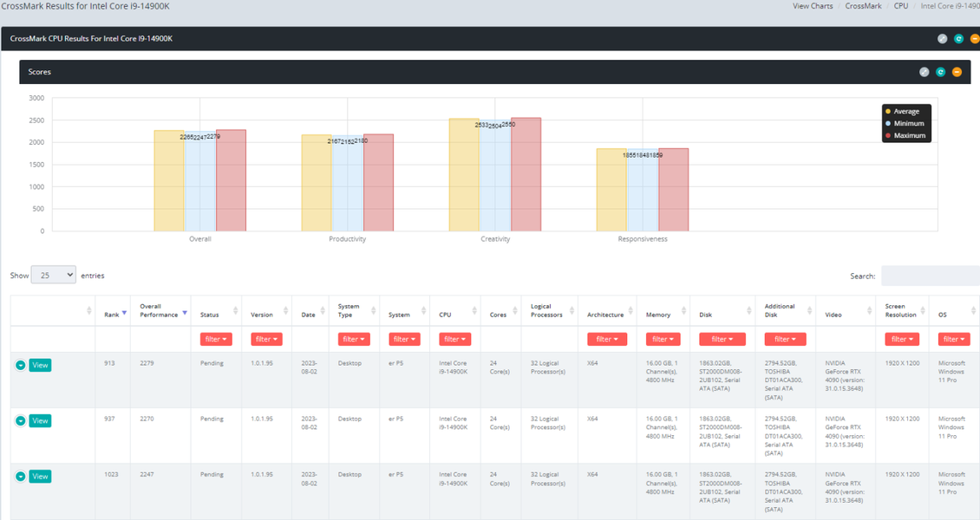The width and height of the screenshot is (980, 520).
Task: Open the Status filter dropdown
Action: tap(216, 339)
